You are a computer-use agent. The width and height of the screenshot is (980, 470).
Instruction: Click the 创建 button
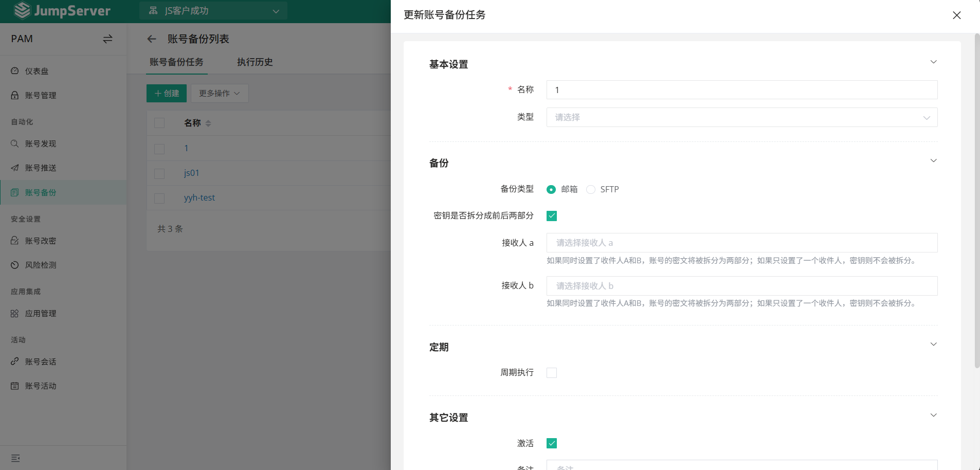click(166, 93)
